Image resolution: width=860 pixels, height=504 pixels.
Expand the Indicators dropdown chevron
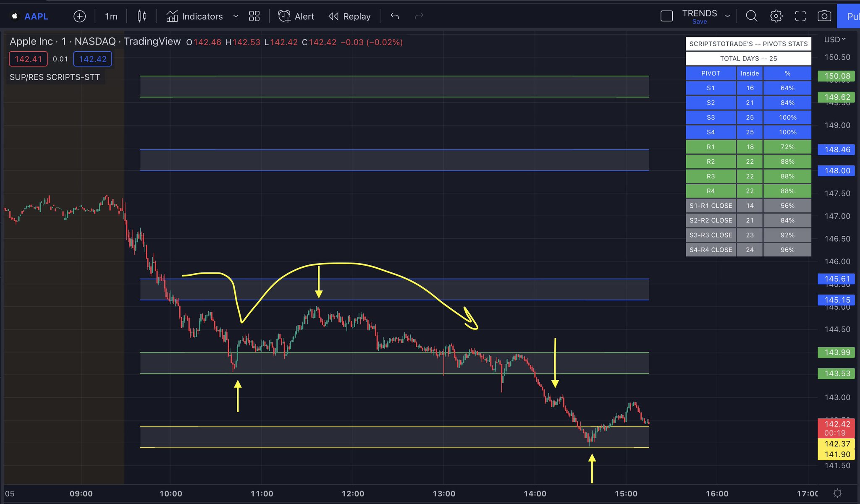click(235, 16)
